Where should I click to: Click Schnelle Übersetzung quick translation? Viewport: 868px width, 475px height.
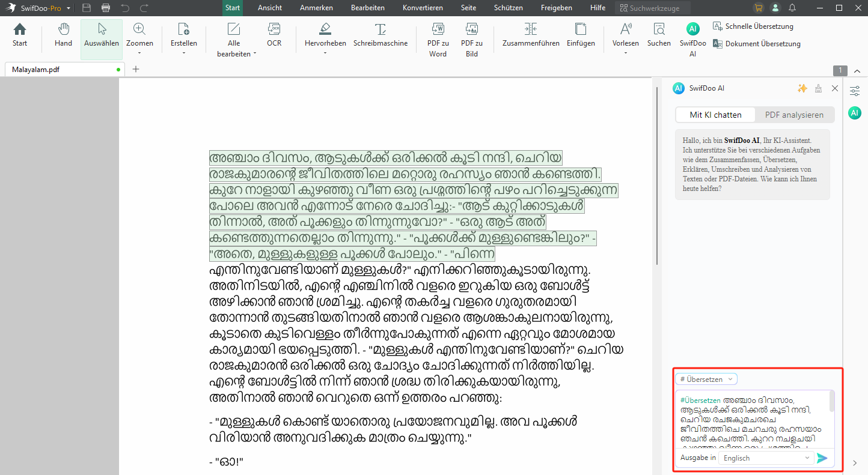[x=753, y=26]
